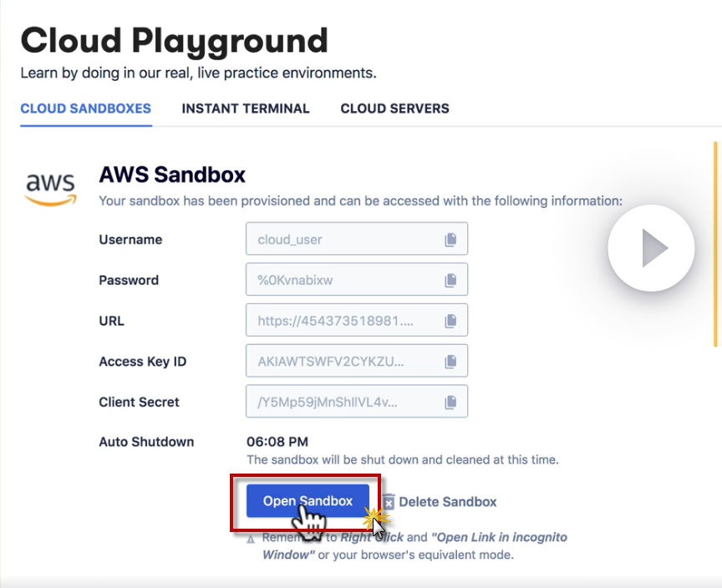Switch to the Instant Terminal tab
The height and width of the screenshot is (588, 722).
click(246, 109)
